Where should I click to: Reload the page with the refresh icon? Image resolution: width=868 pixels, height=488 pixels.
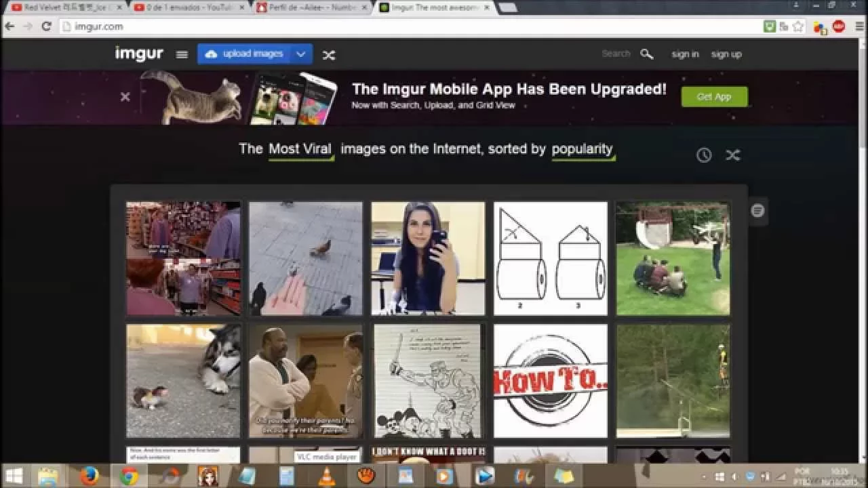46,26
